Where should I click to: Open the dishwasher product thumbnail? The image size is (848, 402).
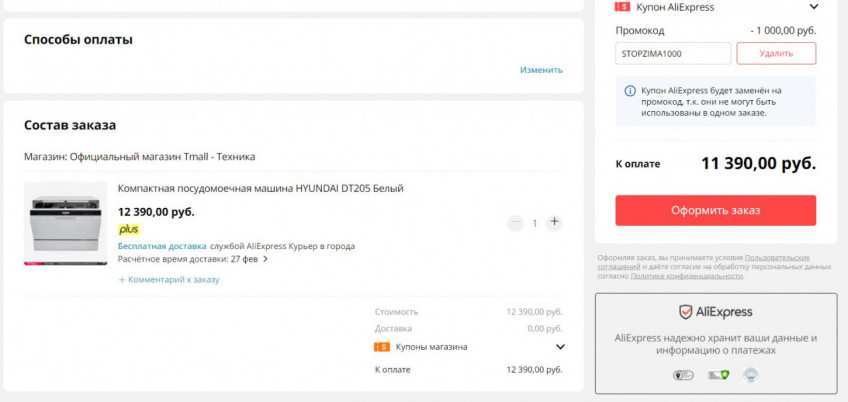point(65,223)
